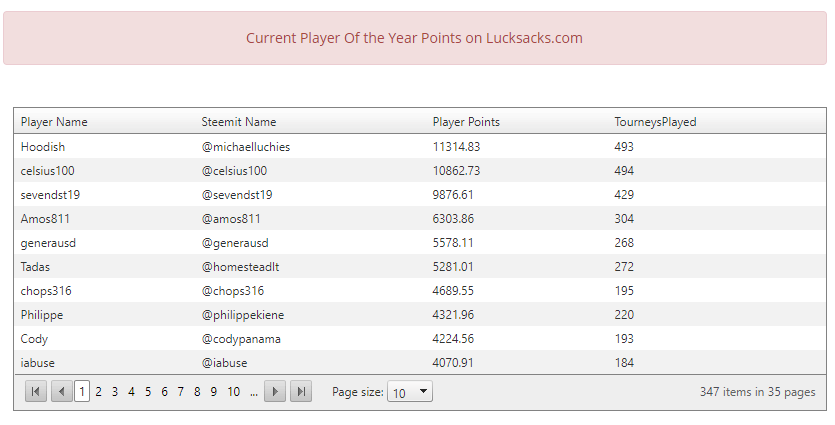
Task: Click the points value 6303.86
Action: [x=453, y=219]
